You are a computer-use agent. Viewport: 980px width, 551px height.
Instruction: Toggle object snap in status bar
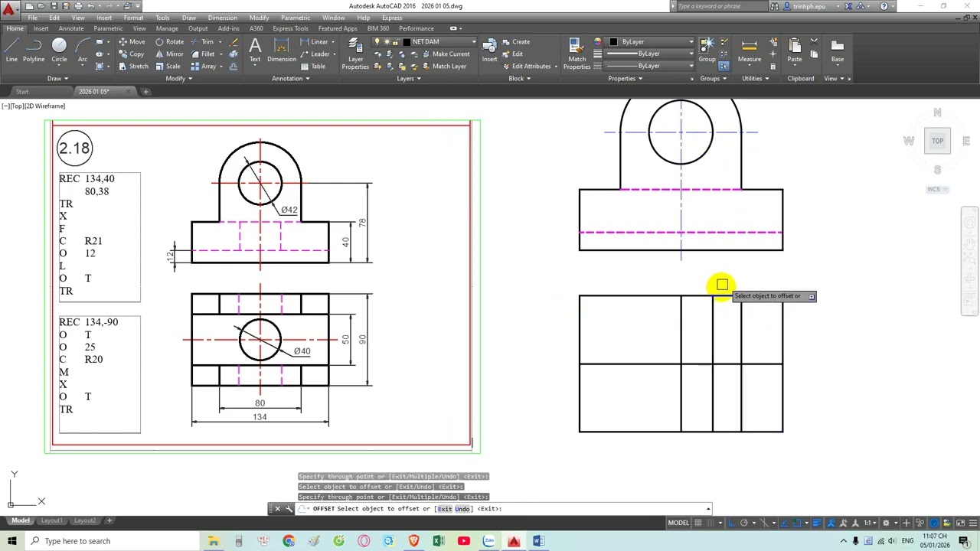[797, 523]
